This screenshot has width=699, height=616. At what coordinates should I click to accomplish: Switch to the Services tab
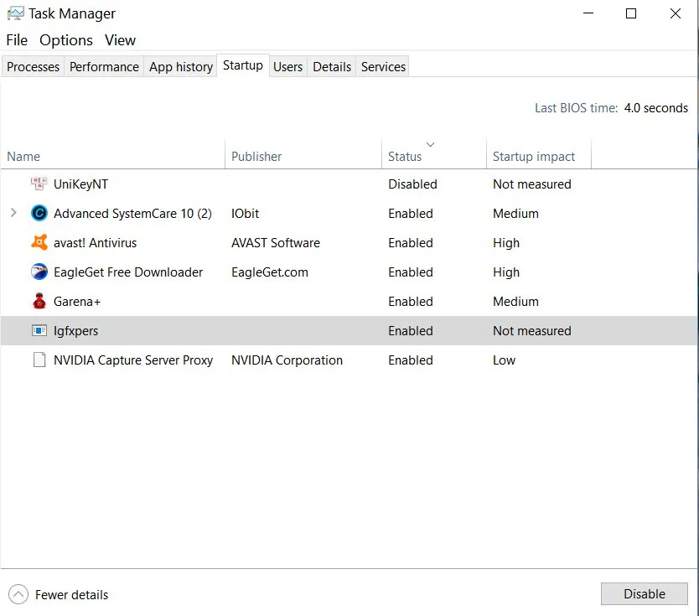point(383,67)
